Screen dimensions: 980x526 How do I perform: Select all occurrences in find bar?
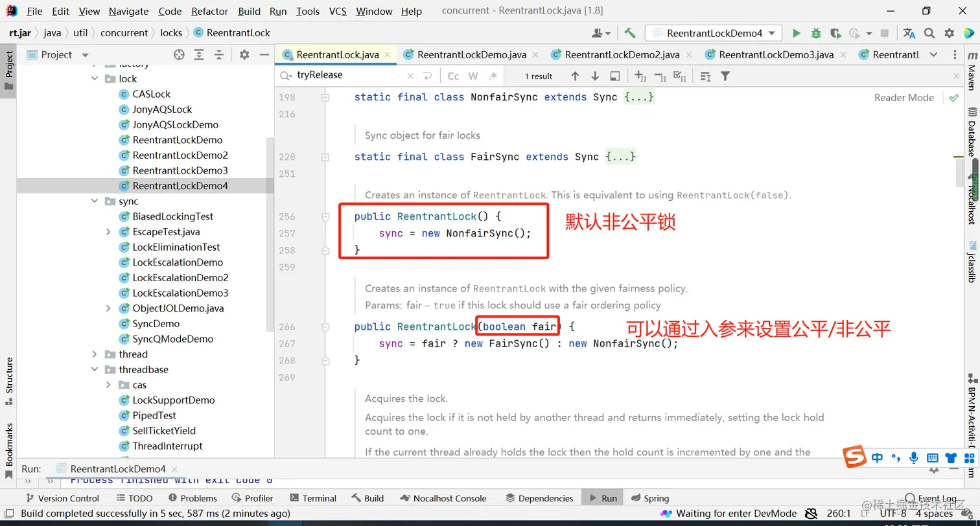pos(680,76)
